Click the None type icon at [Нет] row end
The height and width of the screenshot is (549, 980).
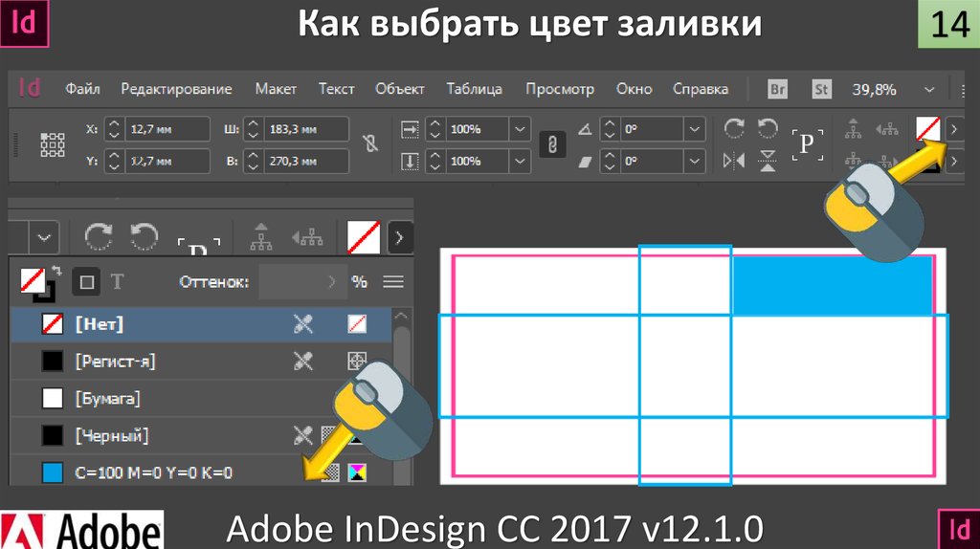click(357, 324)
